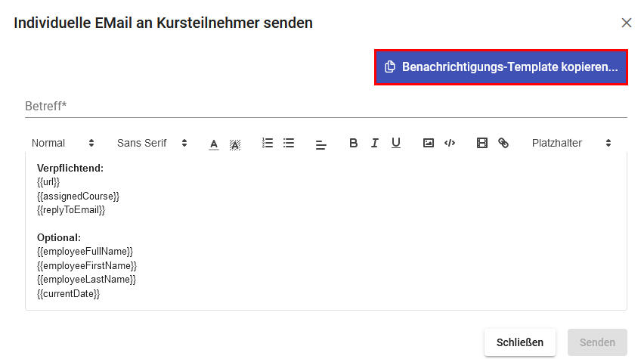Toggle bold text formatting

pyautogui.click(x=353, y=143)
